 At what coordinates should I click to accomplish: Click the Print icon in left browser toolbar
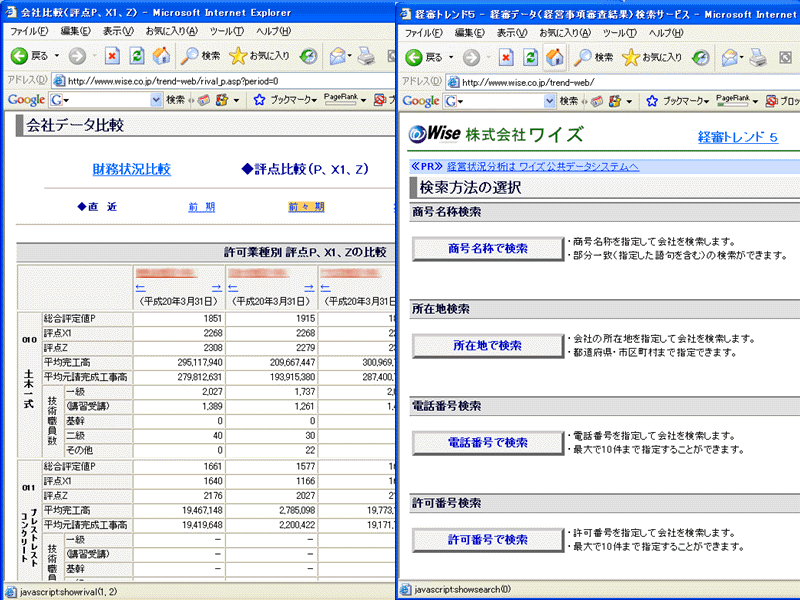366,56
